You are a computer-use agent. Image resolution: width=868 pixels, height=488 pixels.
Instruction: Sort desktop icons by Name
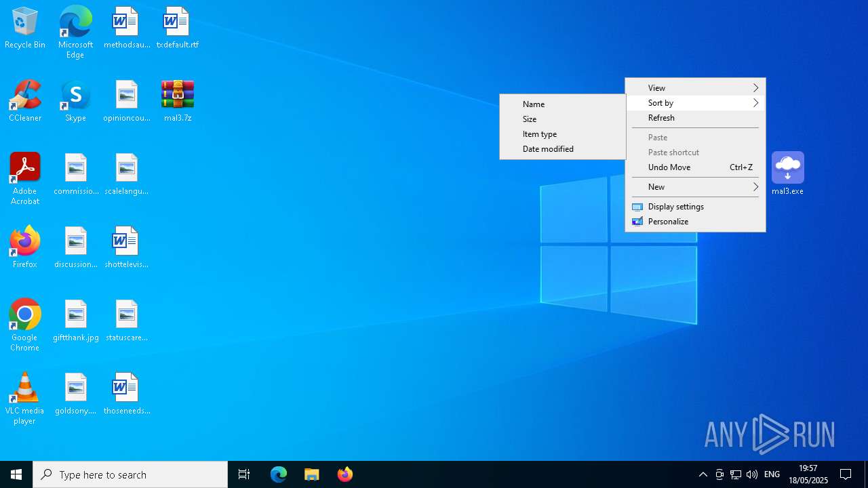click(x=562, y=104)
